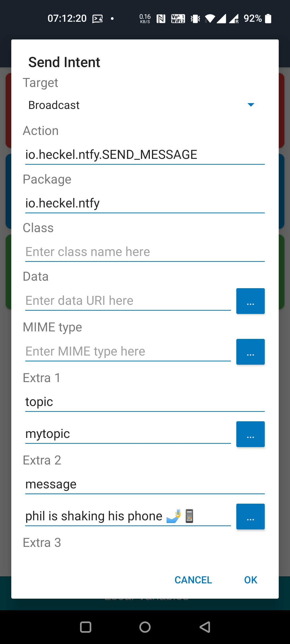Open the picker button beside 'mytopic'

coord(250,434)
